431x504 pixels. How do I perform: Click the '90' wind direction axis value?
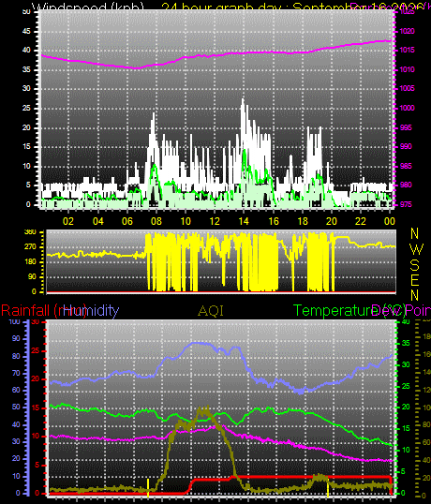(x=32, y=276)
